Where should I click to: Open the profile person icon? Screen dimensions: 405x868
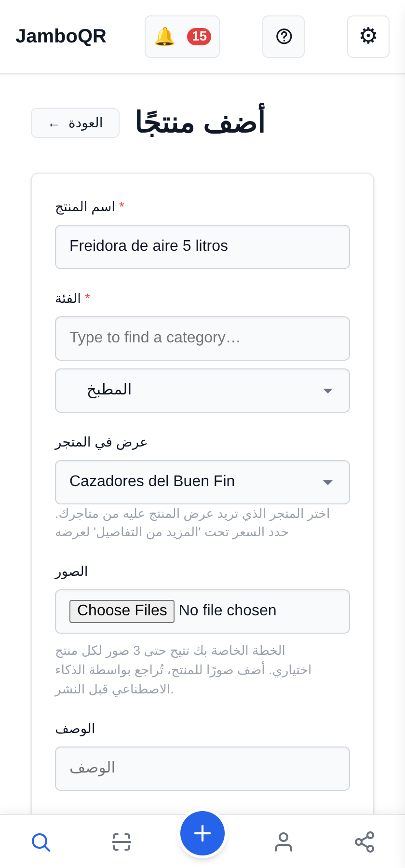click(x=283, y=842)
